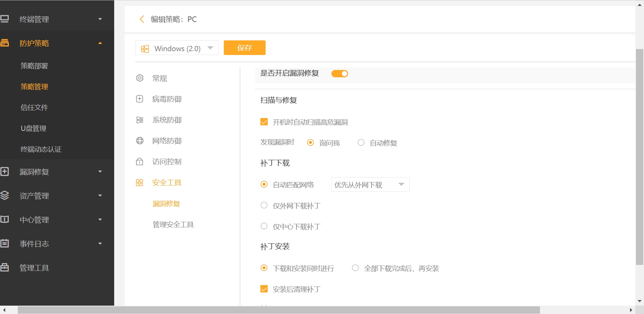Click the scroll right arrow

pos(631,310)
